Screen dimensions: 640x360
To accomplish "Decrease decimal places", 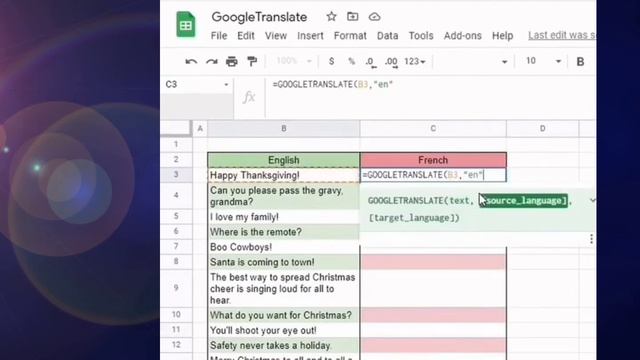I will pos(371,62).
